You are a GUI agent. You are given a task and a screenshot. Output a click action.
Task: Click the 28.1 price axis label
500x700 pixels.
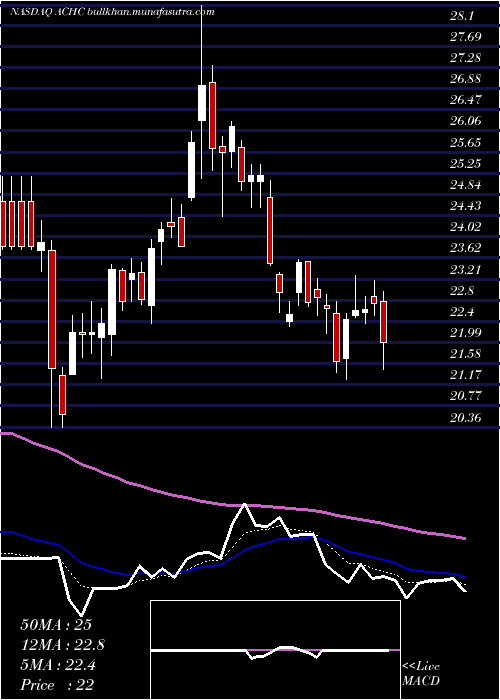(x=462, y=16)
